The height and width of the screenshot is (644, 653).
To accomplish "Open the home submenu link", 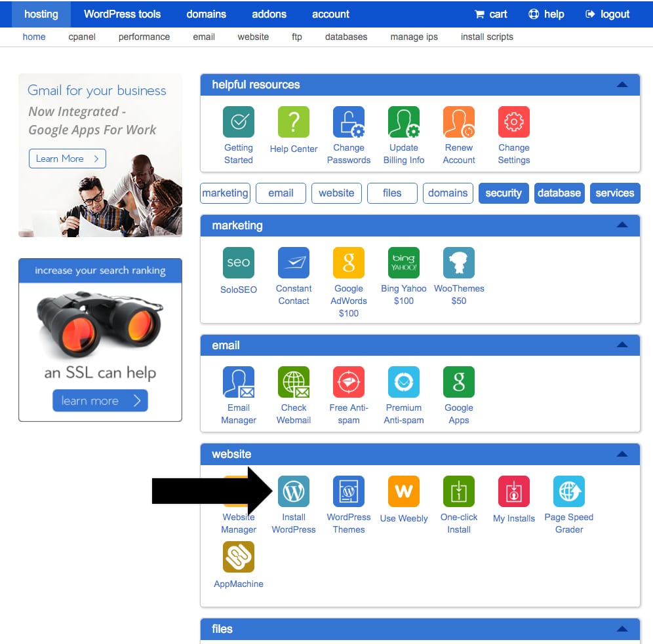I will pos(34,37).
